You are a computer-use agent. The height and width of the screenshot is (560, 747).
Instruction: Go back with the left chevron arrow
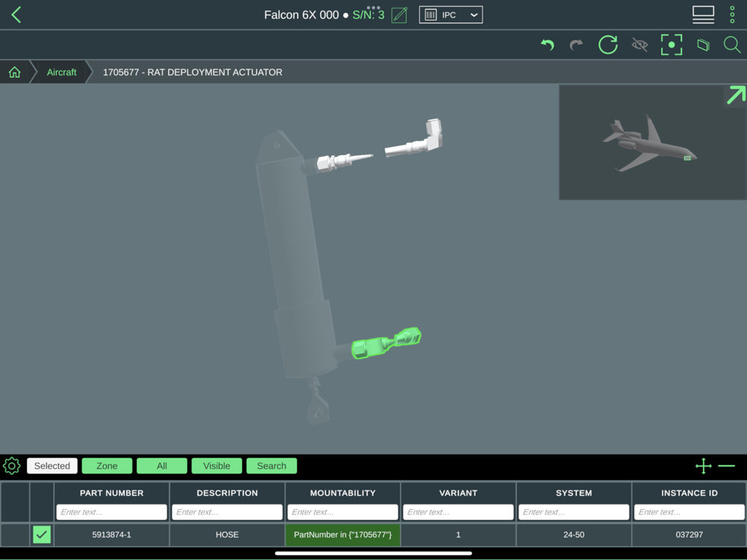point(16,15)
